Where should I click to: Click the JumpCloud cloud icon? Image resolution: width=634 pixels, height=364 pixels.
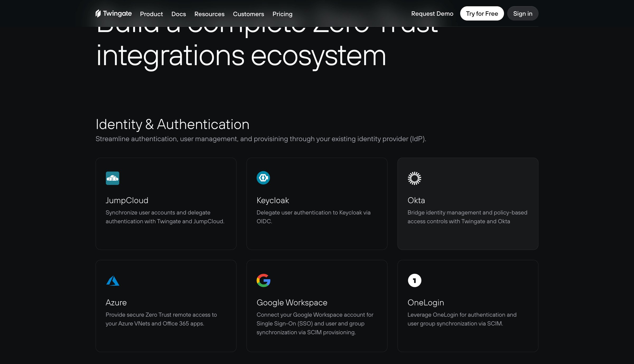click(x=113, y=178)
